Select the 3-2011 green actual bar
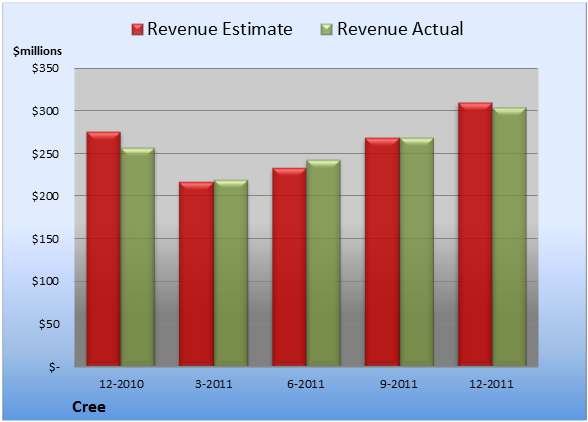 231,273
